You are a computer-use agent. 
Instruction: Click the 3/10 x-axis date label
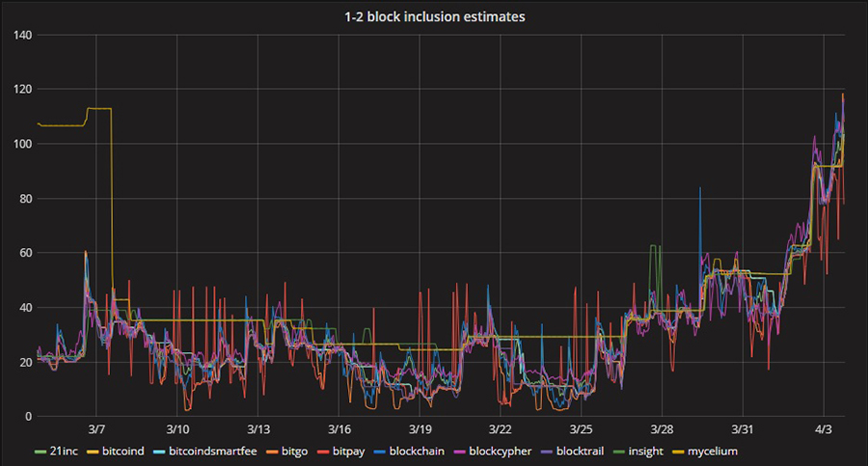(177, 429)
